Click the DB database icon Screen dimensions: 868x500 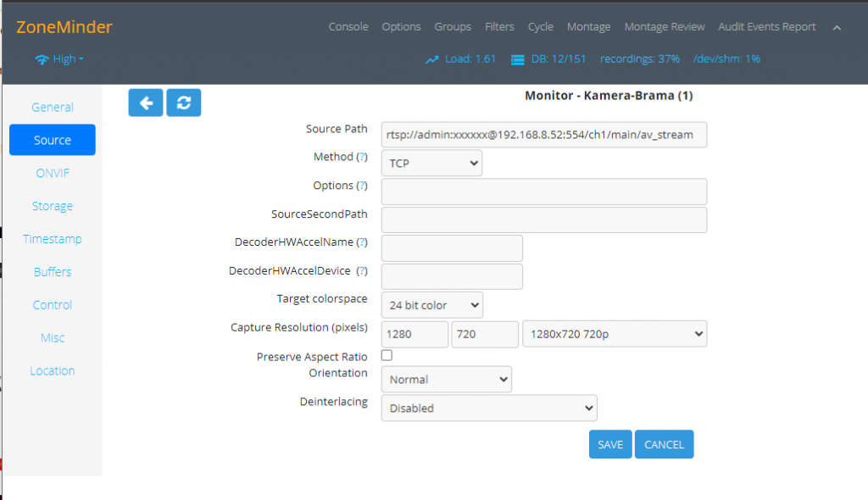point(515,59)
